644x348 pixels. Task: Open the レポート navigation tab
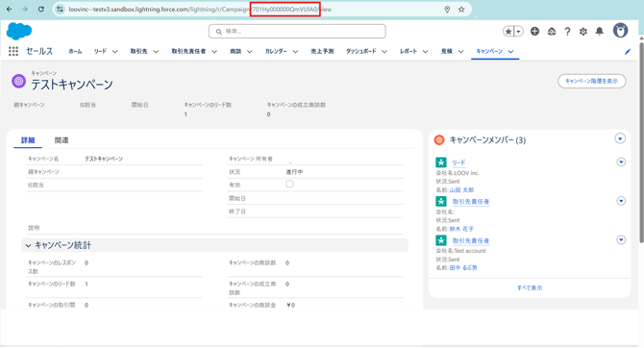click(409, 51)
